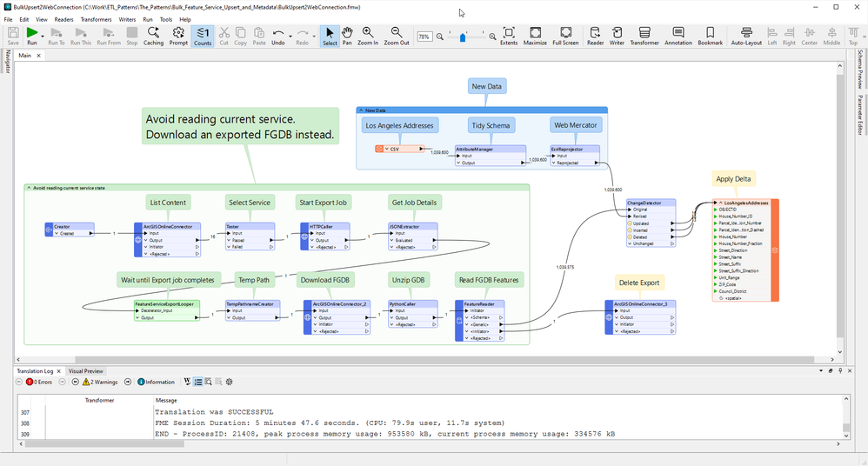868x466 pixels.
Task: Open the Transformers menu
Action: tap(96, 19)
